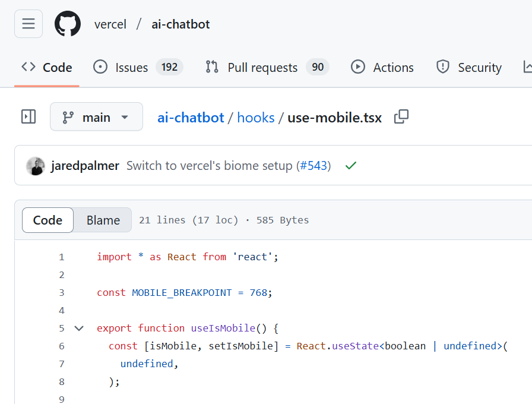The height and width of the screenshot is (404, 532).
Task: Click the 'react' import string
Action: (x=252, y=257)
